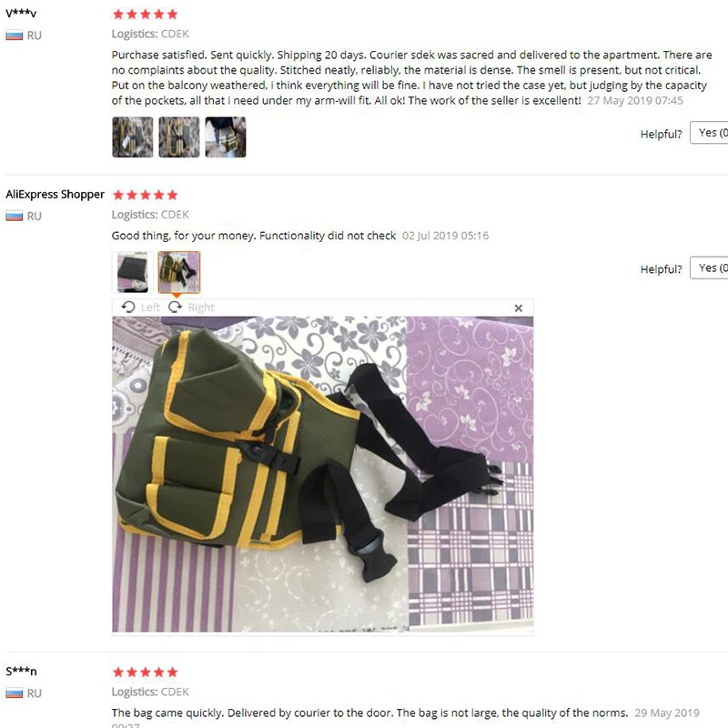Click the Russian flag icon beside V***v
This screenshot has height=728, width=728.
[x=15, y=35]
